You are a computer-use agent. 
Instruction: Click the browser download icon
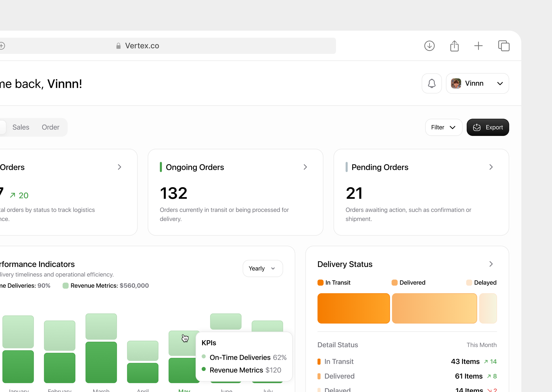pos(429,46)
